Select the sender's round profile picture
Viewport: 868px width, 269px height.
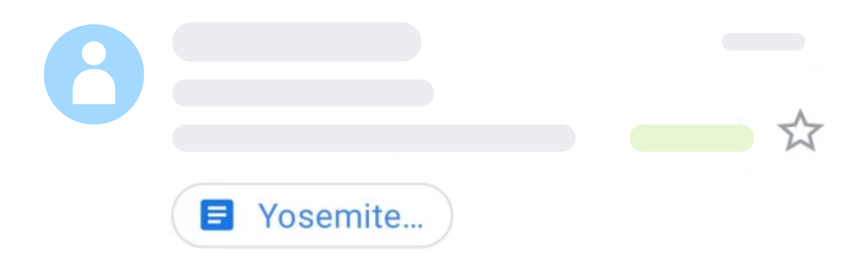94,74
